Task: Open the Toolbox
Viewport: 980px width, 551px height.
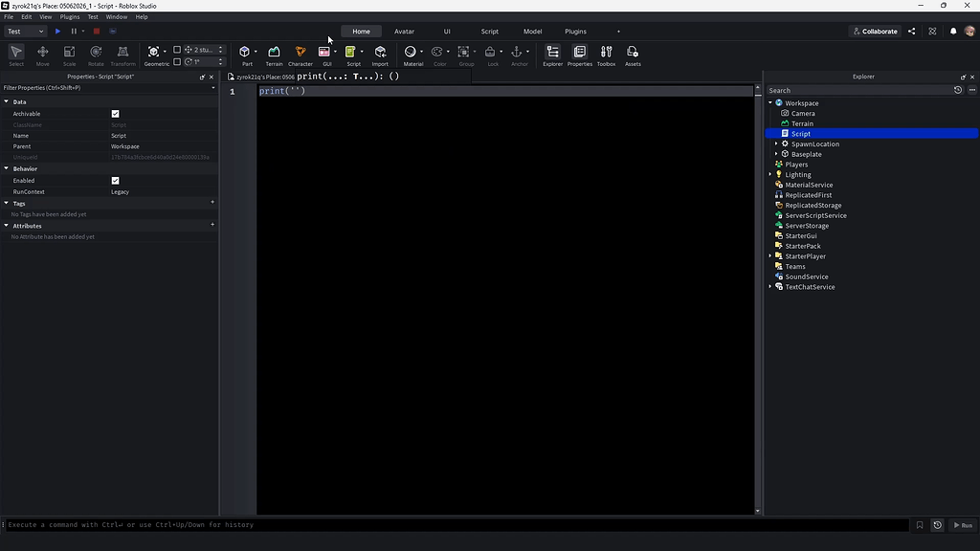Action: coord(606,55)
